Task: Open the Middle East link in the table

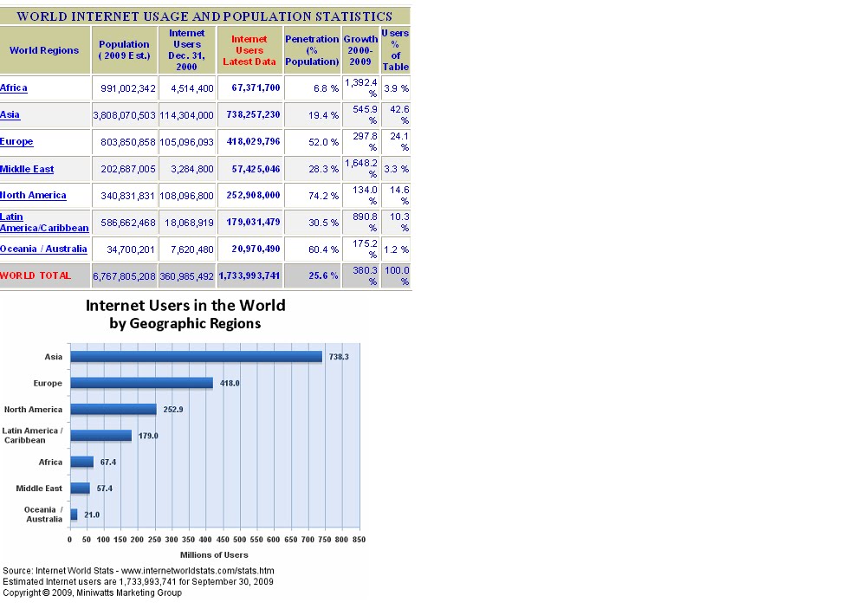Action: tap(27, 169)
